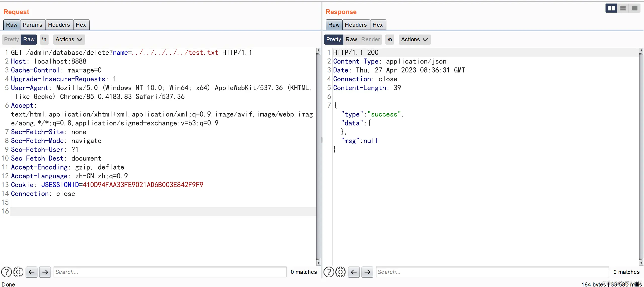
Task: Switch to stacked top-bottom layout
Action: point(623,8)
